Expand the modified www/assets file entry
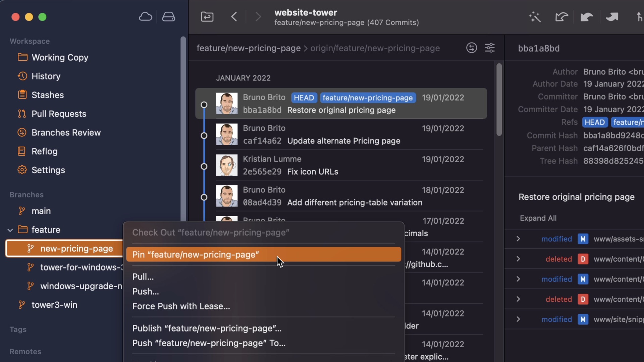 click(x=518, y=239)
